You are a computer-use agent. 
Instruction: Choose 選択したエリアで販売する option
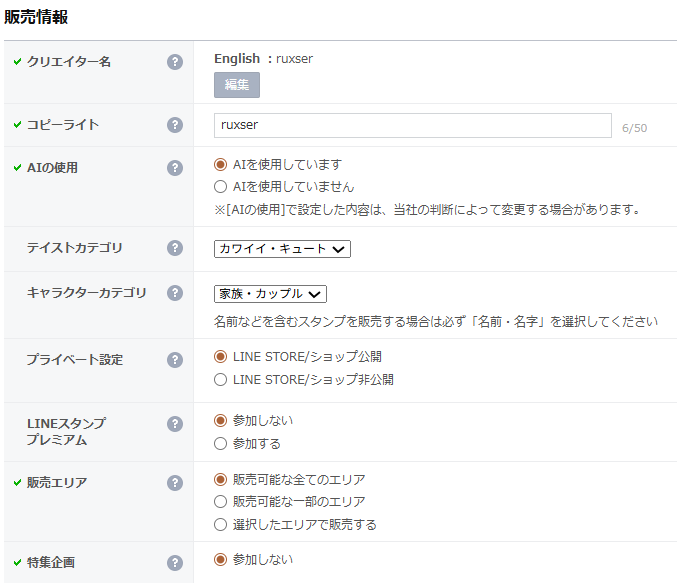coord(221,524)
